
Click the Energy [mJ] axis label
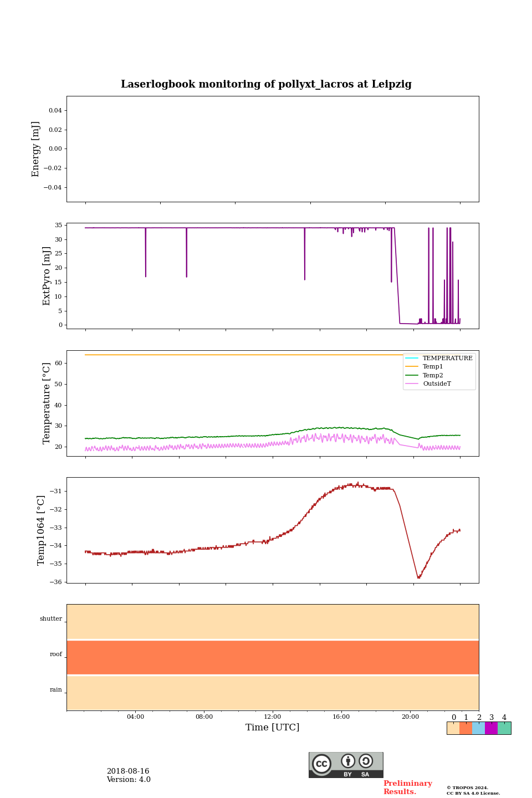point(36,149)
